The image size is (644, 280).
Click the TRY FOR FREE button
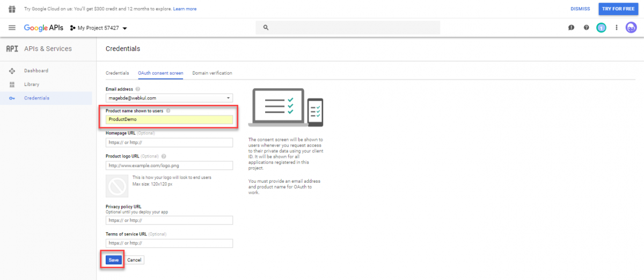pyautogui.click(x=619, y=9)
